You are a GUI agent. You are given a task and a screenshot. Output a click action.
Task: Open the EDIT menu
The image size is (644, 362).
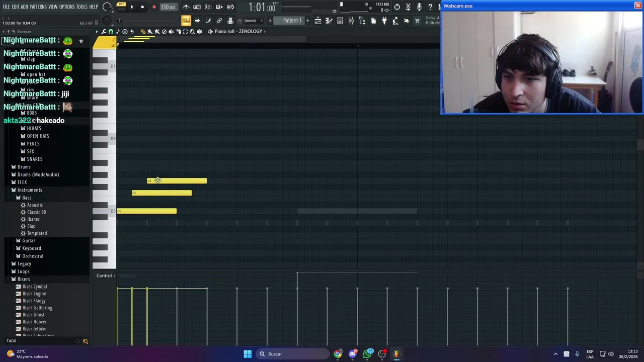(16, 7)
